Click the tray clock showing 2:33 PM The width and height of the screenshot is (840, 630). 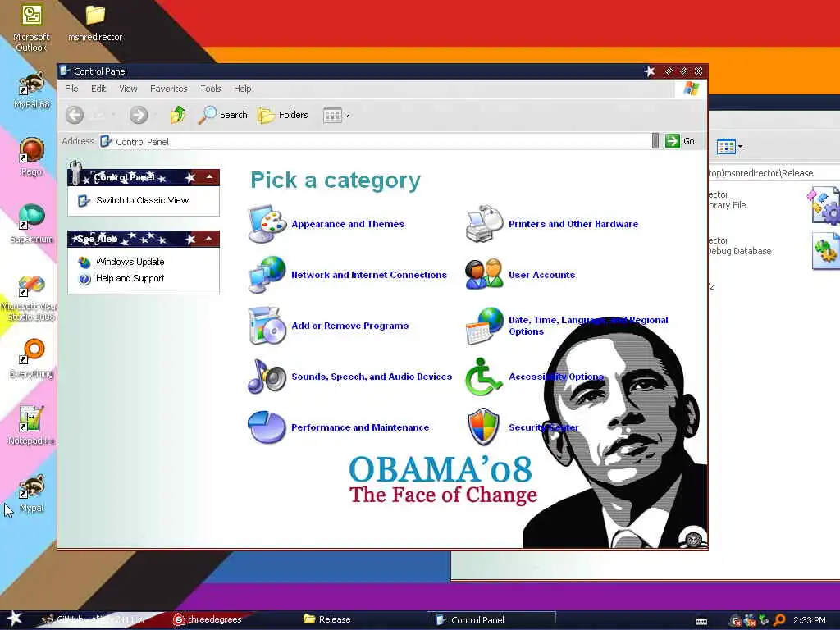pyautogui.click(x=810, y=620)
